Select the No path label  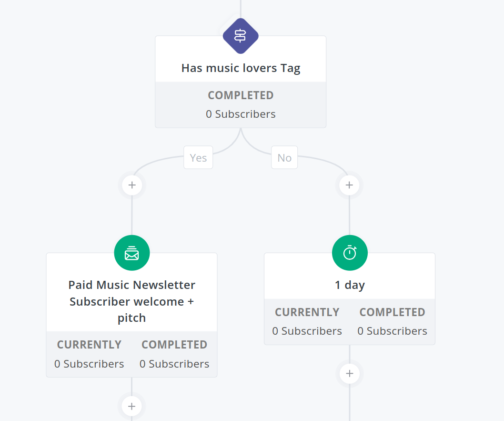point(284,157)
